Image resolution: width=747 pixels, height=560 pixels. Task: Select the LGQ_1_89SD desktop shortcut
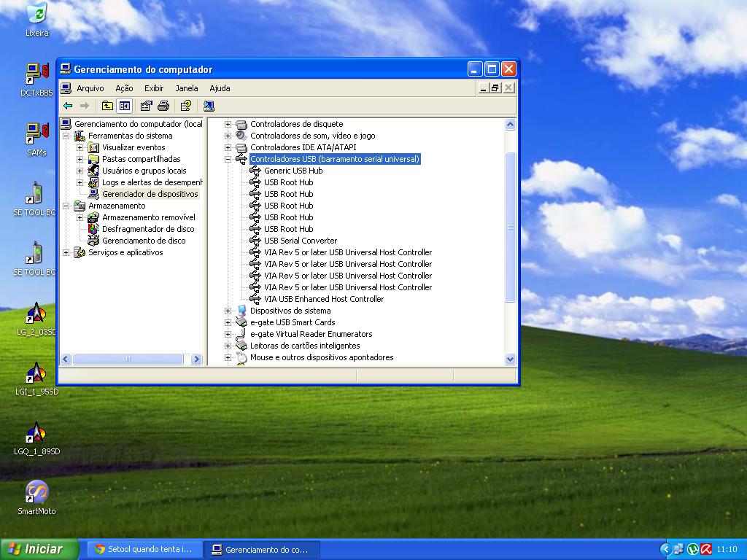[36, 438]
